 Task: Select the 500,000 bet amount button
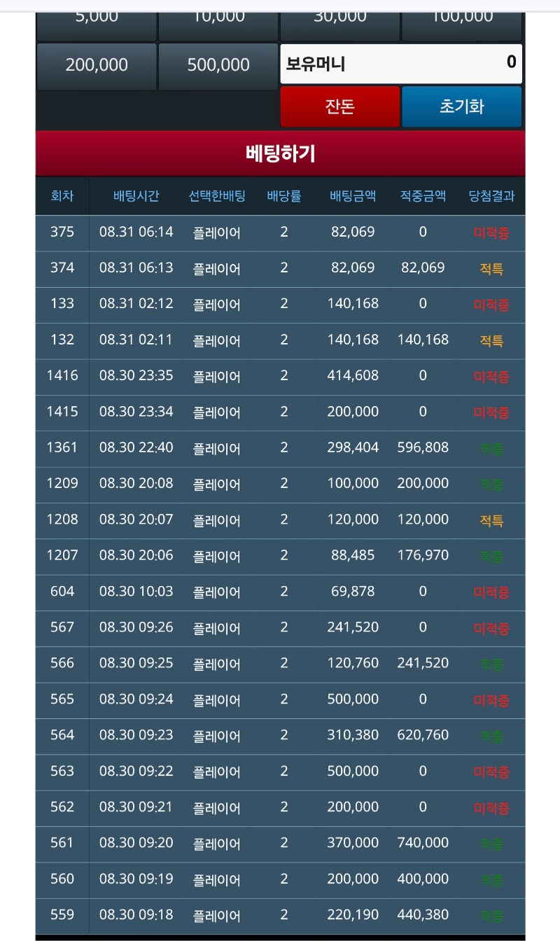click(x=218, y=66)
